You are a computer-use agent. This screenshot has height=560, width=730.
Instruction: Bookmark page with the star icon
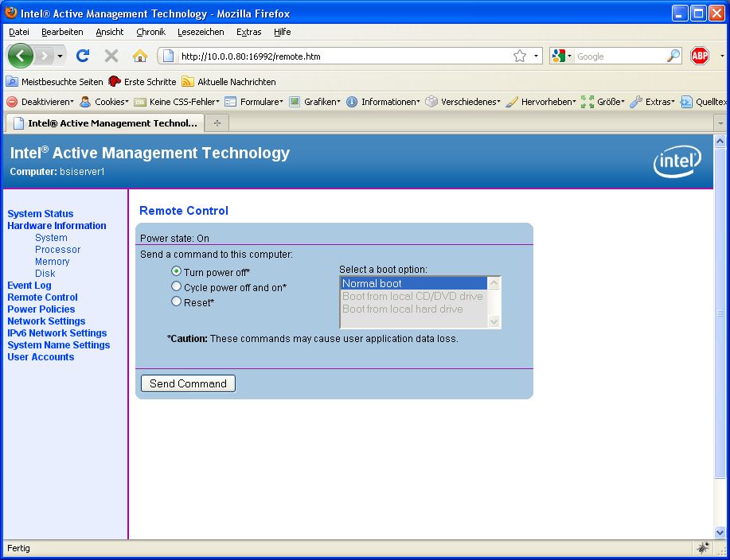coord(520,56)
